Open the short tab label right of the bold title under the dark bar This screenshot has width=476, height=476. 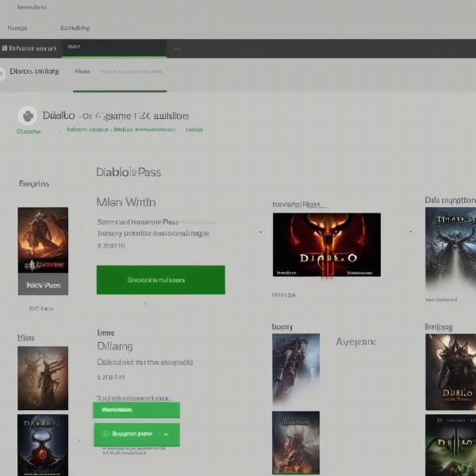[x=83, y=71]
